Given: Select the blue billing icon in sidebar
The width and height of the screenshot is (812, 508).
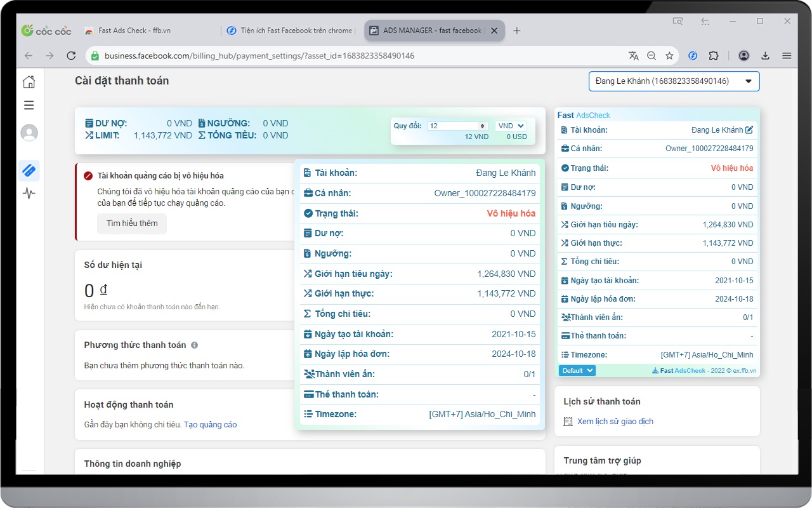Looking at the screenshot, I should tap(29, 170).
